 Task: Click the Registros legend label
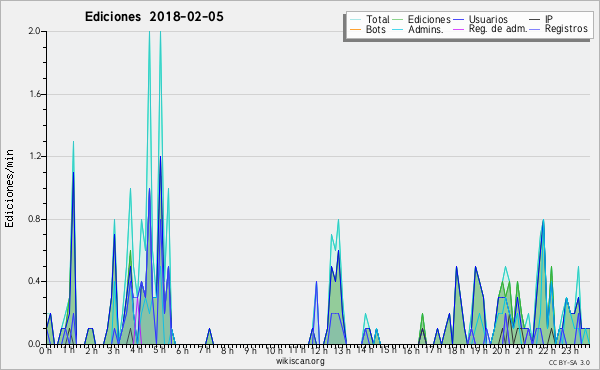pos(566,29)
